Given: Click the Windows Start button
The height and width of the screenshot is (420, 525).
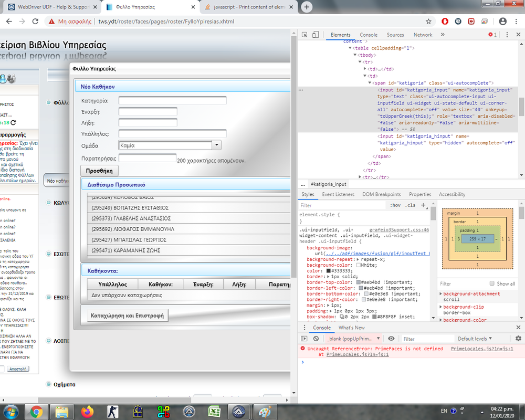Looking at the screenshot, I should pyautogui.click(x=10, y=412).
